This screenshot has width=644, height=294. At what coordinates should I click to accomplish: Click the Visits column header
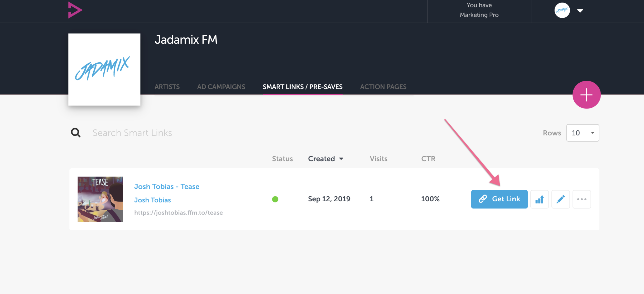click(x=378, y=159)
